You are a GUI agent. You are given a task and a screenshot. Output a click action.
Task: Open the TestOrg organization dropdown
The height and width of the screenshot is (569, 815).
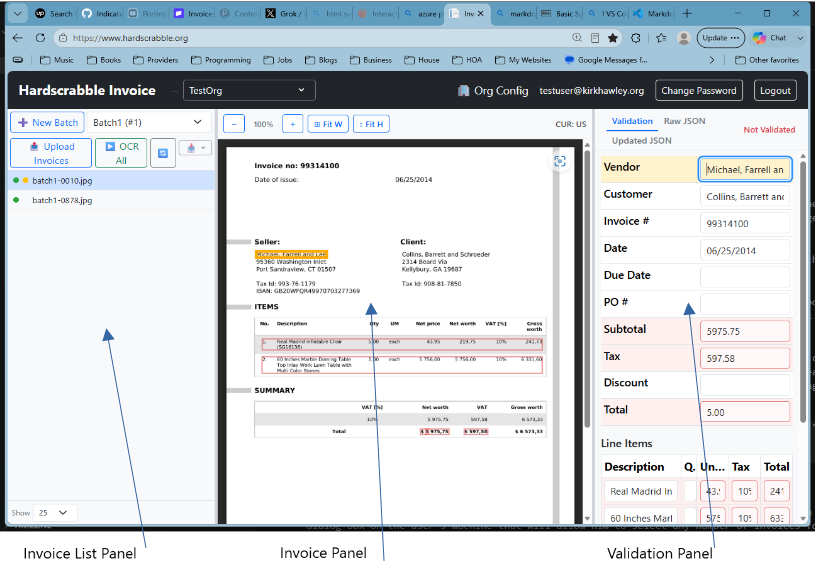pyautogui.click(x=249, y=90)
